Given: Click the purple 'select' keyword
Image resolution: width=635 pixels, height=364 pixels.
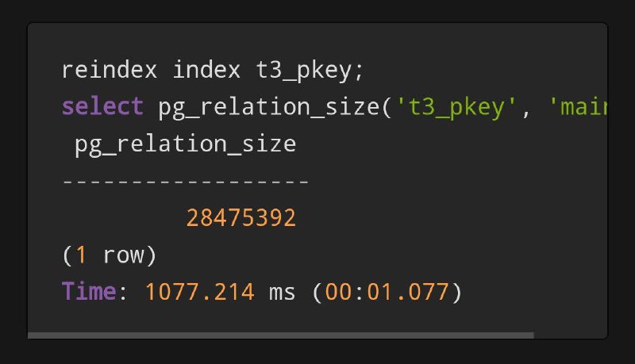Looking at the screenshot, I should [x=102, y=107].
